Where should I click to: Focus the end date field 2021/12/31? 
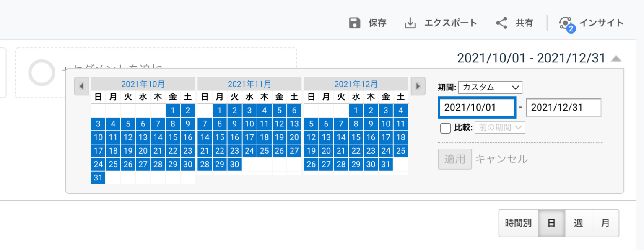(564, 108)
